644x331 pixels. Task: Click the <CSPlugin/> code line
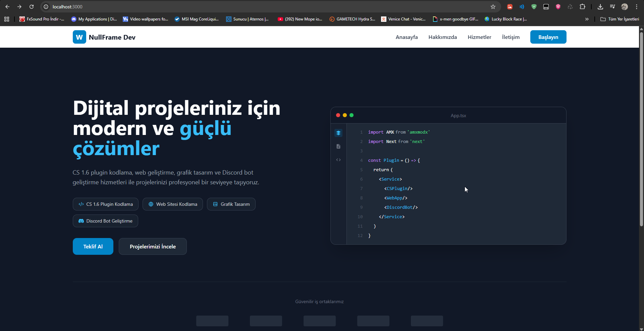pos(398,189)
